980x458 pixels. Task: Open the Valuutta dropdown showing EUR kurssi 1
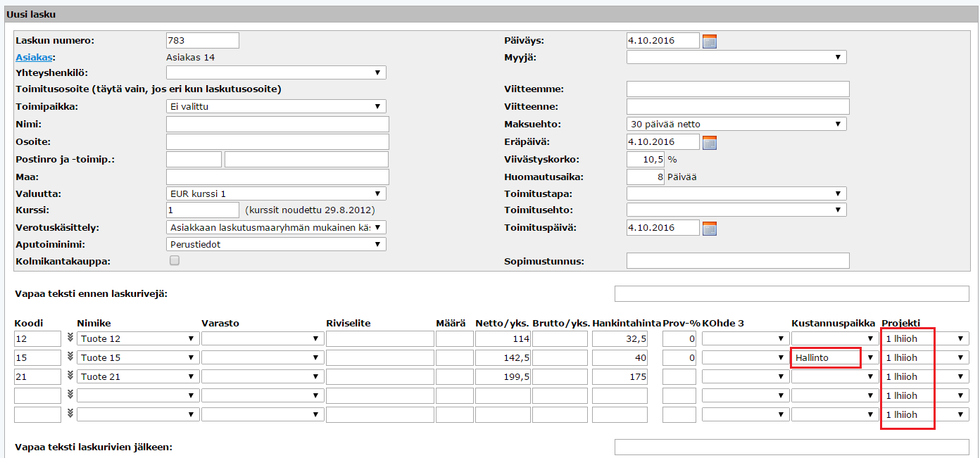[x=276, y=193]
